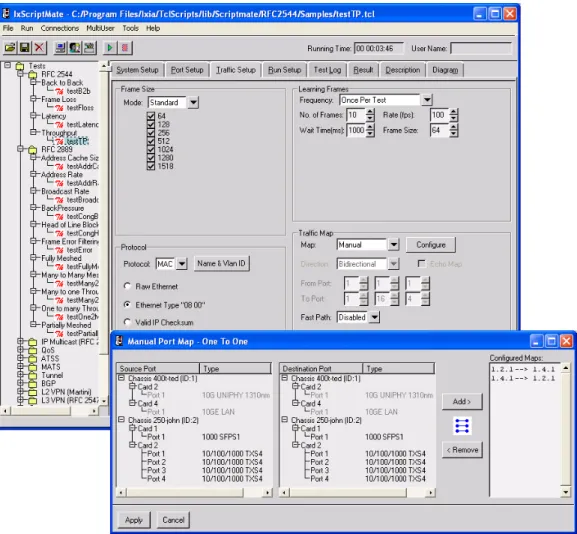Click the open folder toolbar icon
The width and height of the screenshot is (577, 534).
(10, 47)
